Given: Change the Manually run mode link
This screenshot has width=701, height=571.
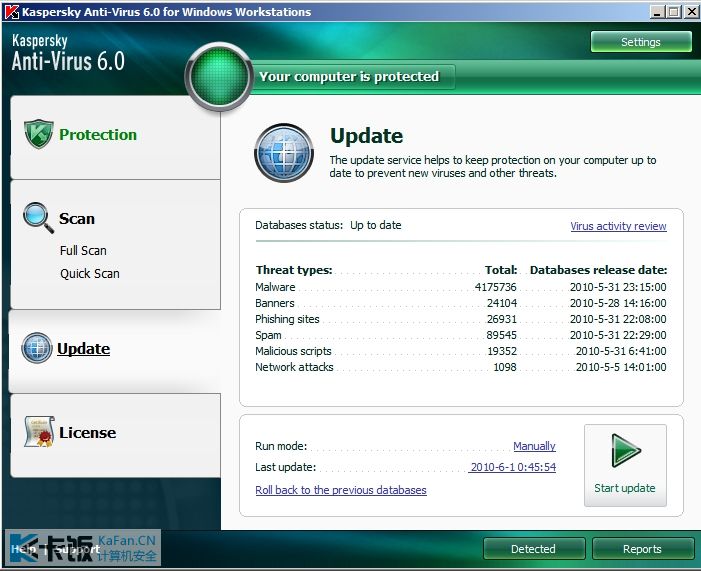Looking at the screenshot, I should coord(534,446).
